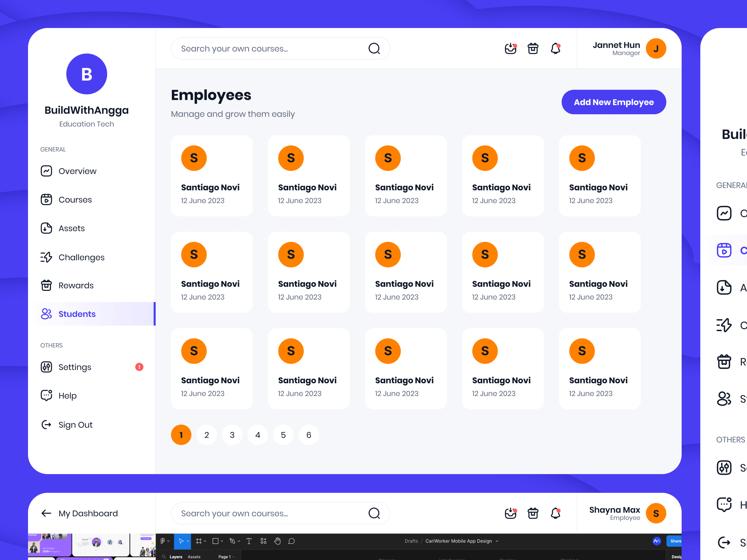Viewport: 747px width, 560px height.
Task: Click the Settings sliders icon
Action: click(46, 367)
